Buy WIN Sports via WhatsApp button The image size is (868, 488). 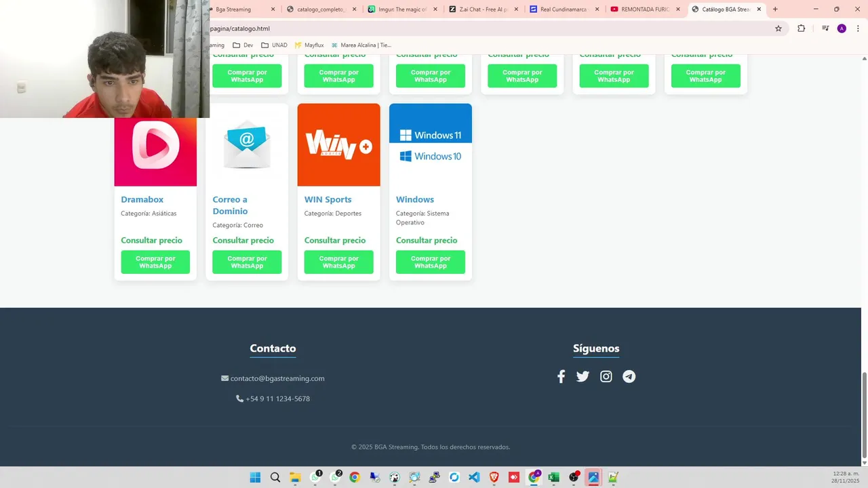click(338, 262)
